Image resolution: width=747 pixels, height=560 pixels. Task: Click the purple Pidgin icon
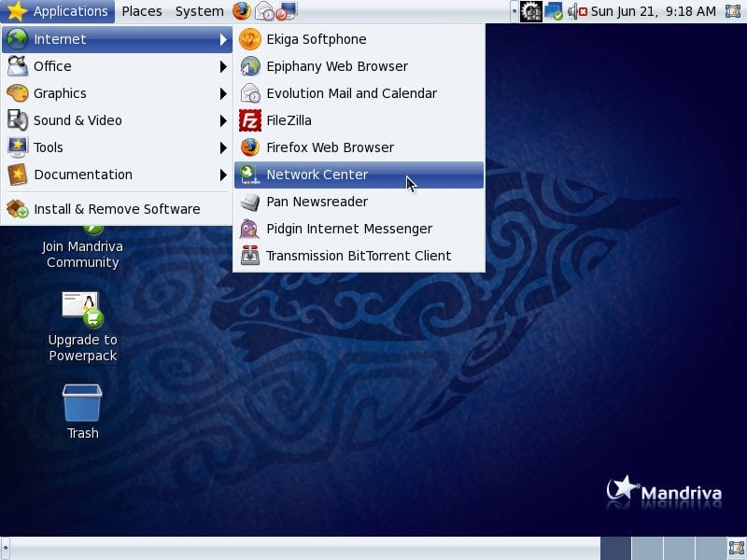click(250, 229)
